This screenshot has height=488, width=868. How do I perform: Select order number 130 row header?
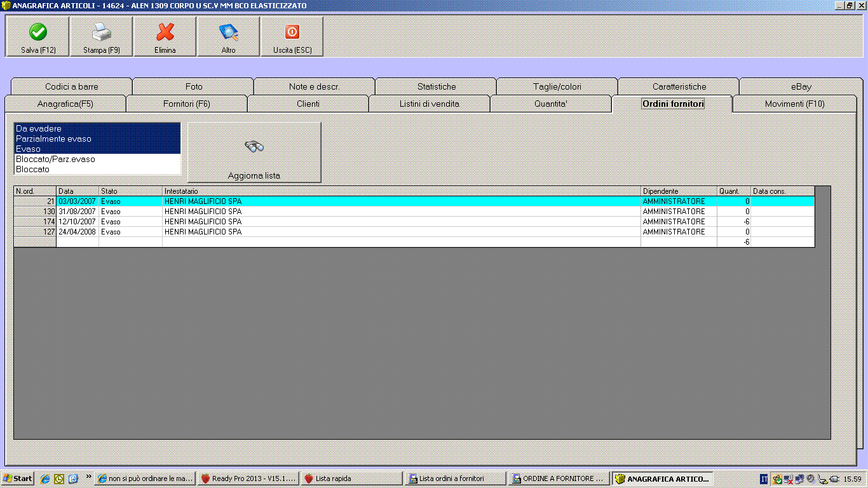click(x=35, y=212)
